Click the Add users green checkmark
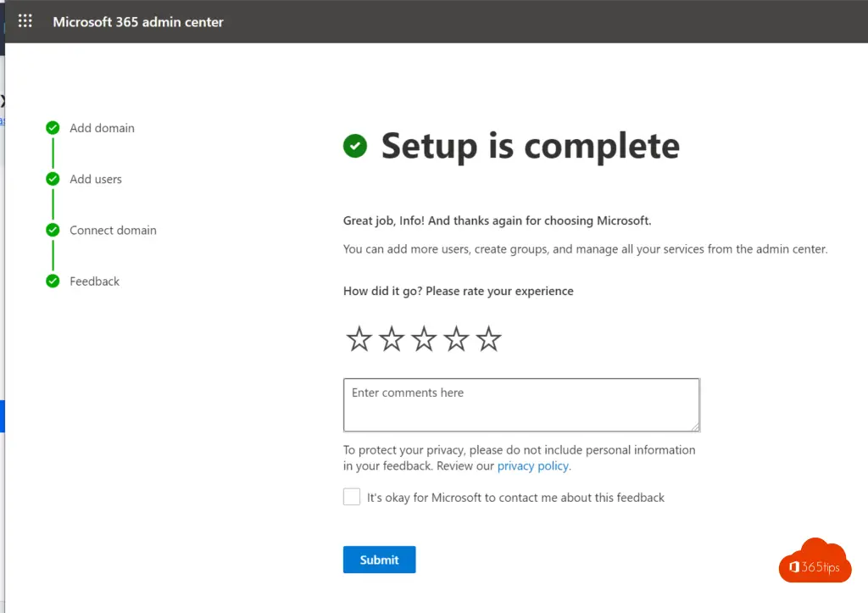The width and height of the screenshot is (868, 613). click(53, 179)
